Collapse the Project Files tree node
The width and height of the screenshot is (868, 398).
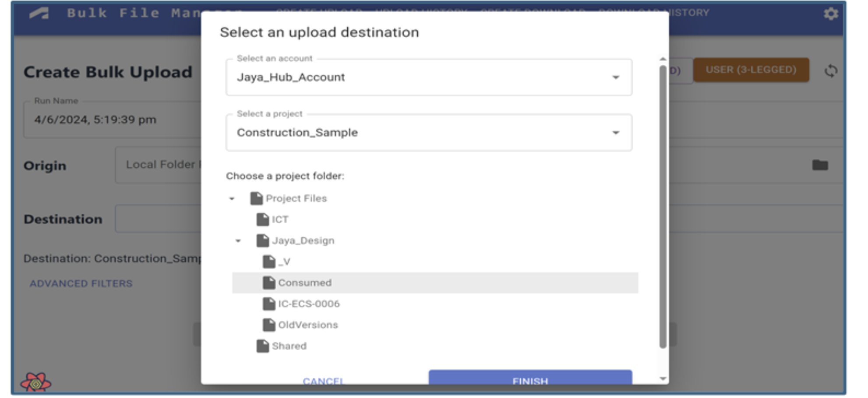pyautogui.click(x=232, y=199)
